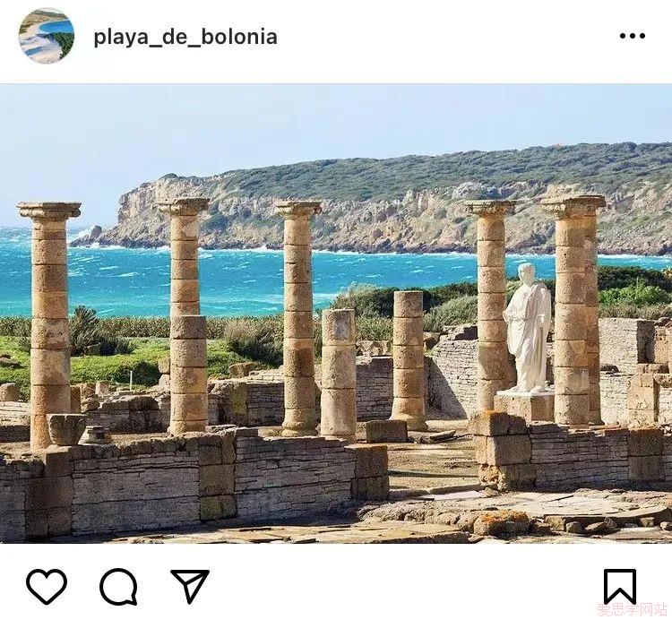
Task: Click the rocky cliff headland in photo
Action: coord(385,206)
